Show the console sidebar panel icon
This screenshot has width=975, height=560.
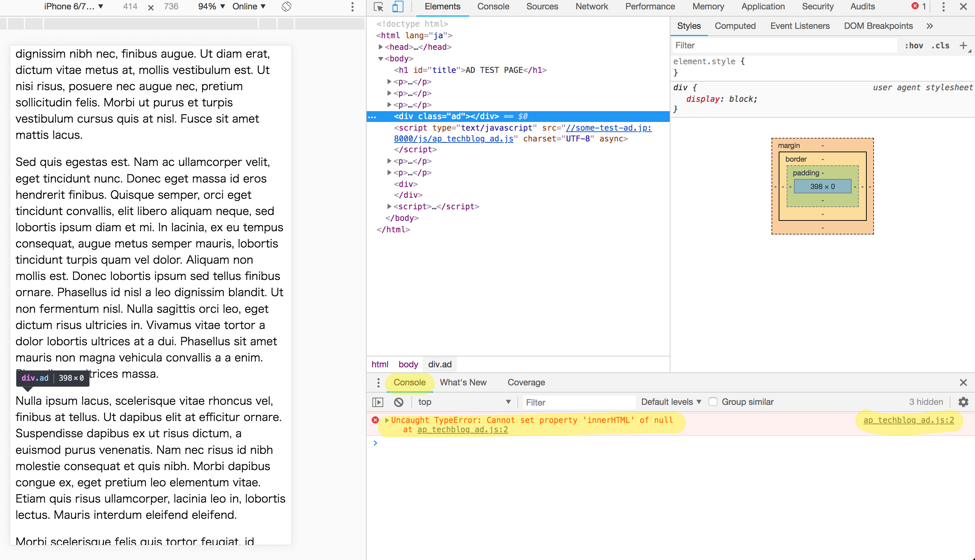point(378,402)
